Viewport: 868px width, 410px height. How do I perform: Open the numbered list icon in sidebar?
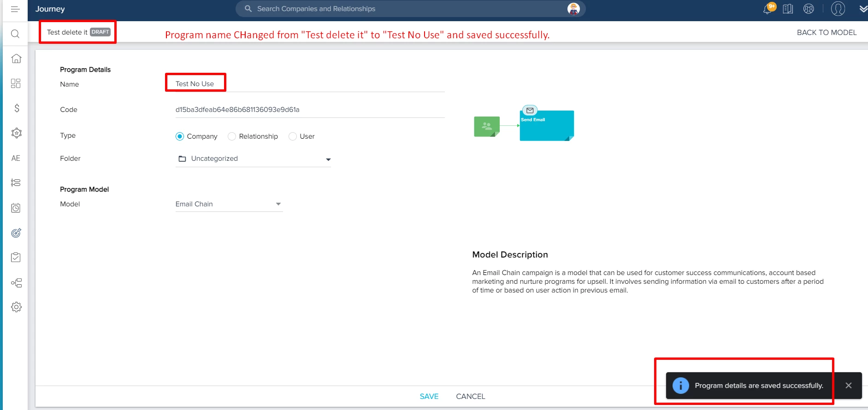coord(16,183)
